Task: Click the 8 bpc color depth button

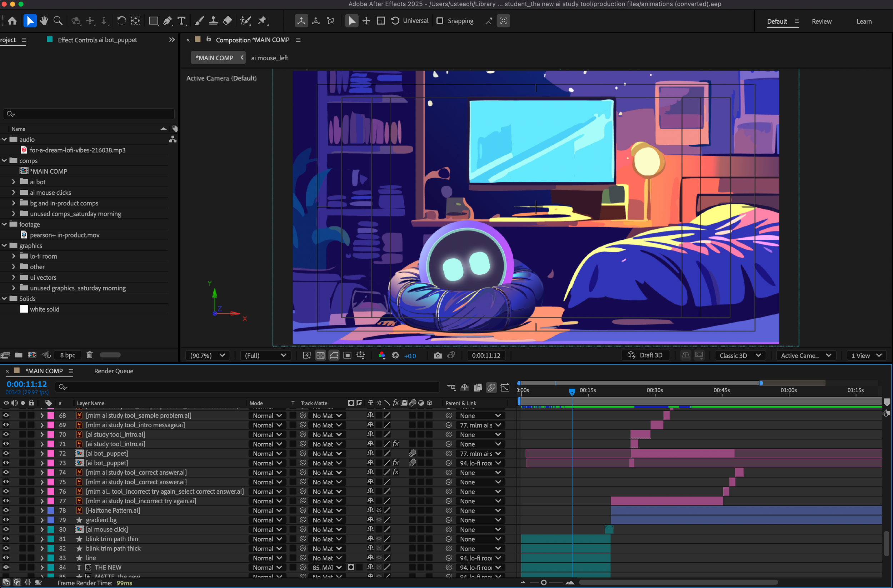Action: (x=68, y=355)
